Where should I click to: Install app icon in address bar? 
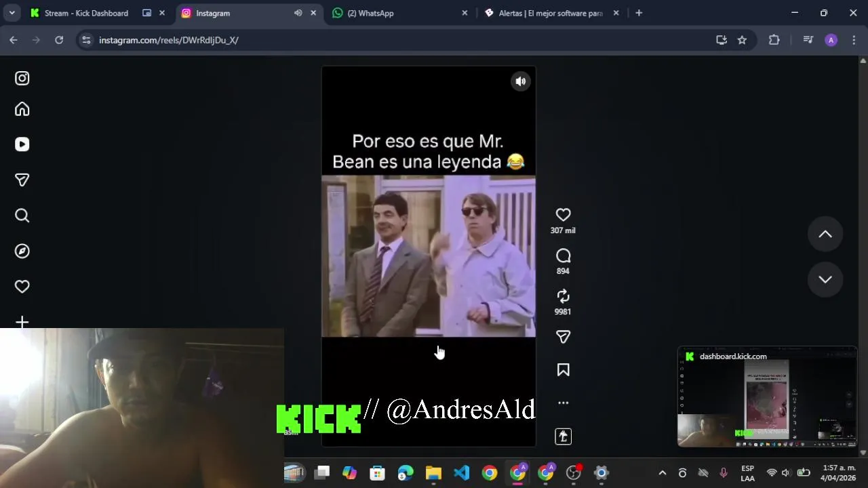click(x=722, y=40)
